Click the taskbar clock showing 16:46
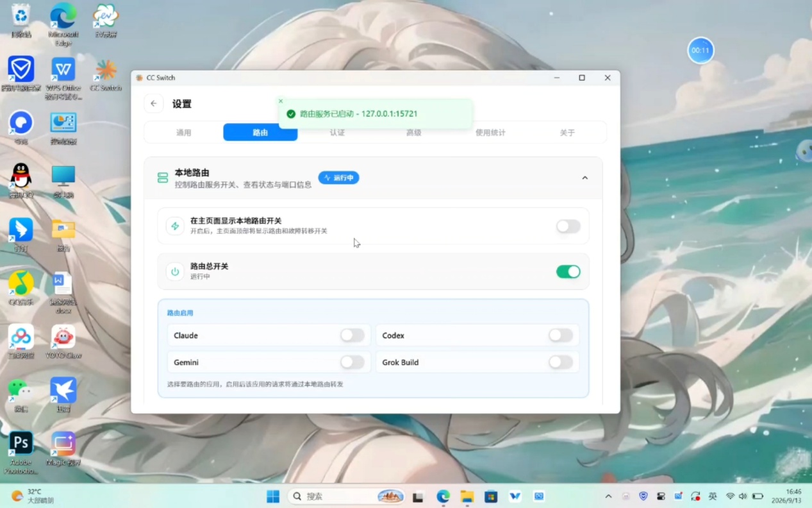The image size is (812, 508). [786, 496]
